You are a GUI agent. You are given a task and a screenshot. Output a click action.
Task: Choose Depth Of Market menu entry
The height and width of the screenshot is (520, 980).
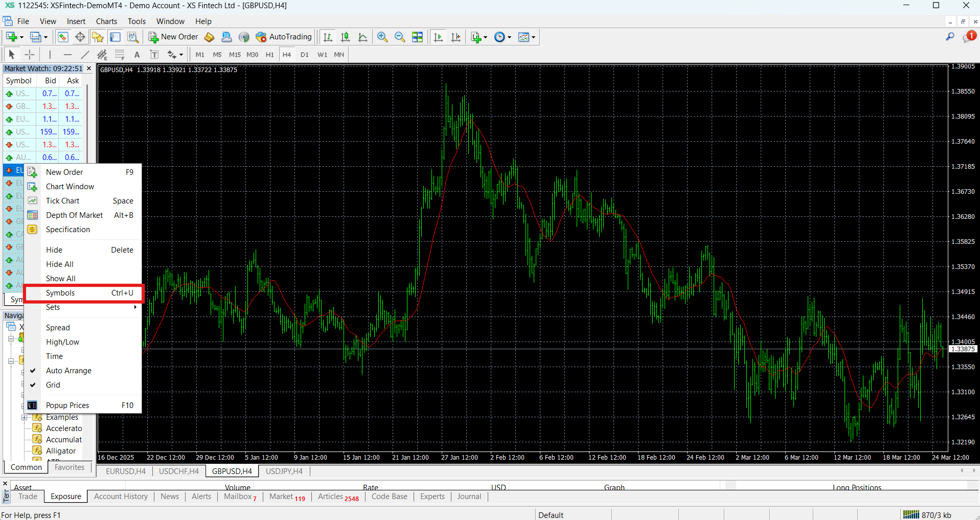(x=83, y=215)
